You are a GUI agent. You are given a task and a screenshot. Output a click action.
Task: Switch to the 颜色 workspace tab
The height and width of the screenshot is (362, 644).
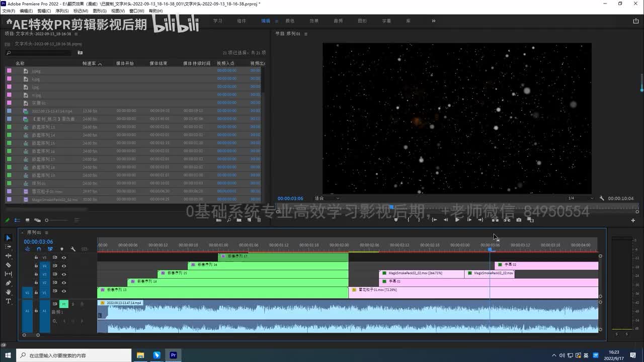(x=290, y=21)
